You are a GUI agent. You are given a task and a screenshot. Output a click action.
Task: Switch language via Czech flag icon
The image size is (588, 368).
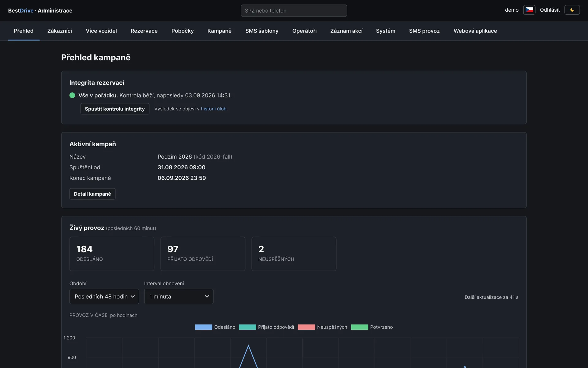coord(529,10)
